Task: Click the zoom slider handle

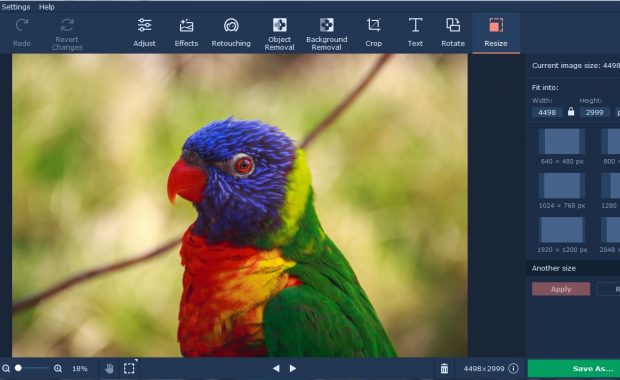Action: tap(18, 368)
